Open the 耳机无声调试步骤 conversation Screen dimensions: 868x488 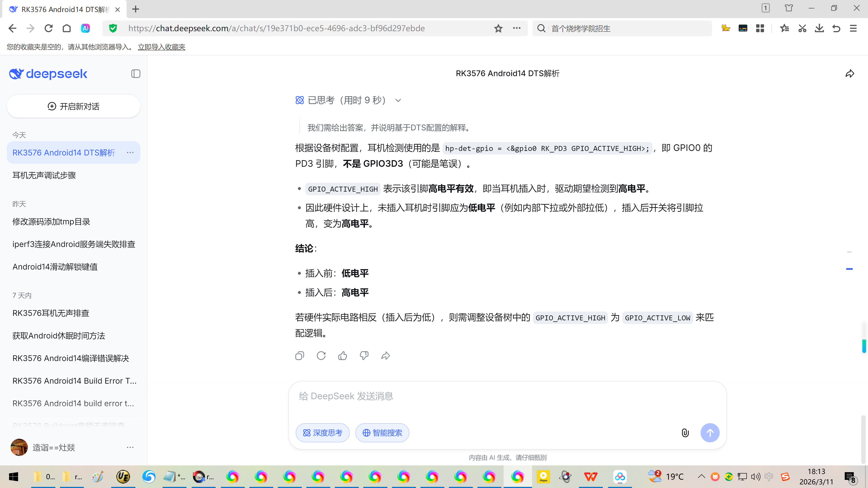click(44, 175)
